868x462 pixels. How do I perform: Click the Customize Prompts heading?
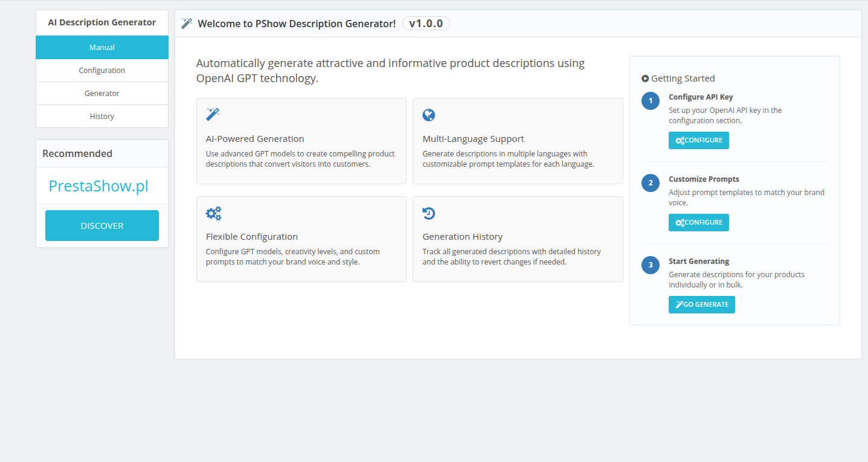pyautogui.click(x=704, y=179)
